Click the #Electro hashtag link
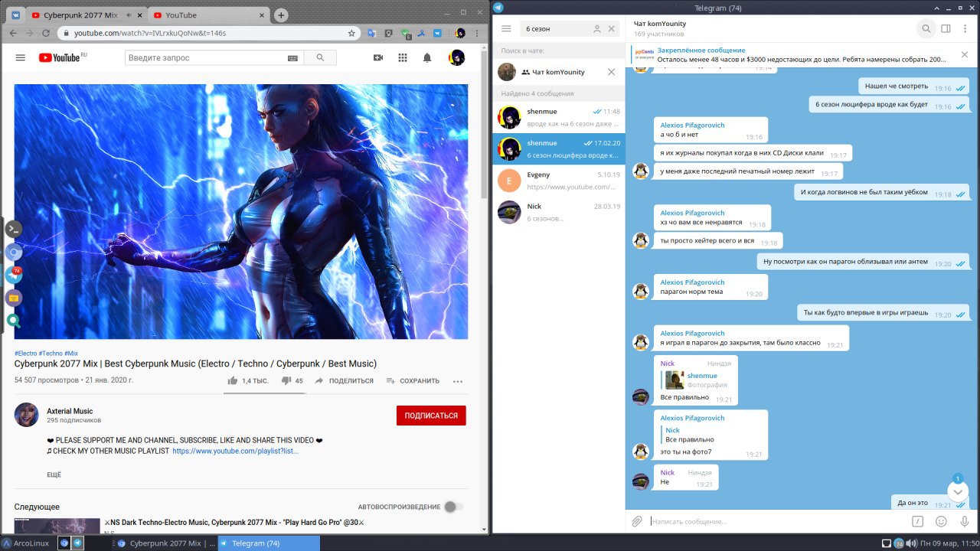Viewport: 980px width, 551px height. click(x=25, y=354)
